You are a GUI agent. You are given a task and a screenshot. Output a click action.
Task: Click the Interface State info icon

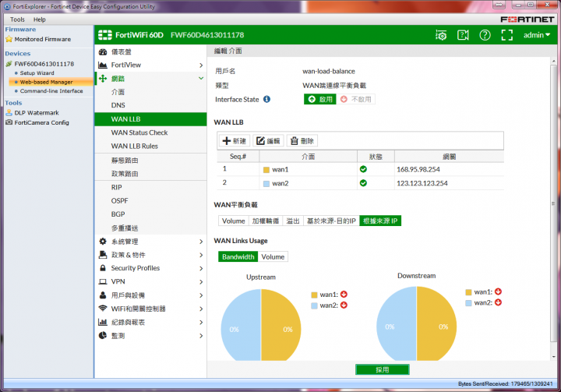coord(266,99)
